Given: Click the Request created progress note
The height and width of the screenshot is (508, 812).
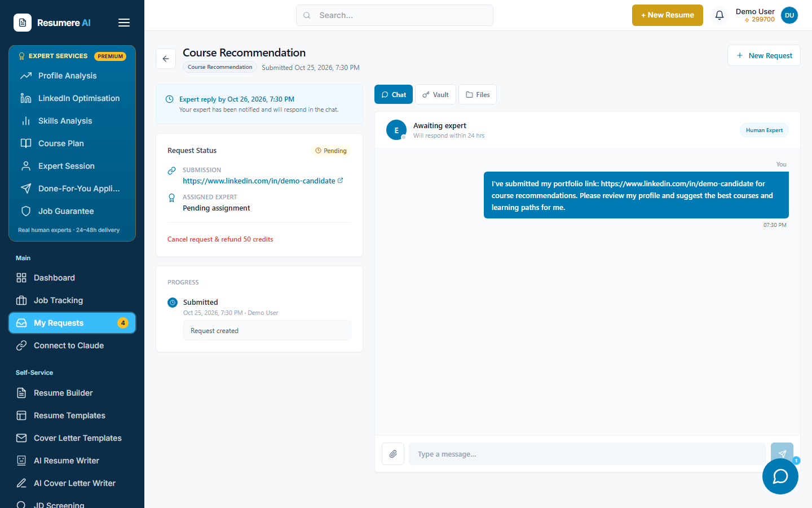Looking at the screenshot, I should (x=267, y=331).
